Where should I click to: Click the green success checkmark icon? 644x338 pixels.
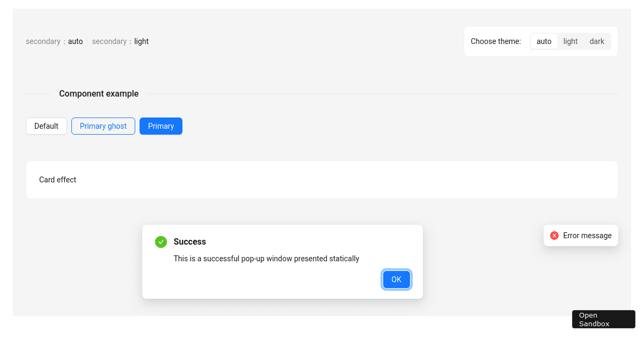point(161,242)
